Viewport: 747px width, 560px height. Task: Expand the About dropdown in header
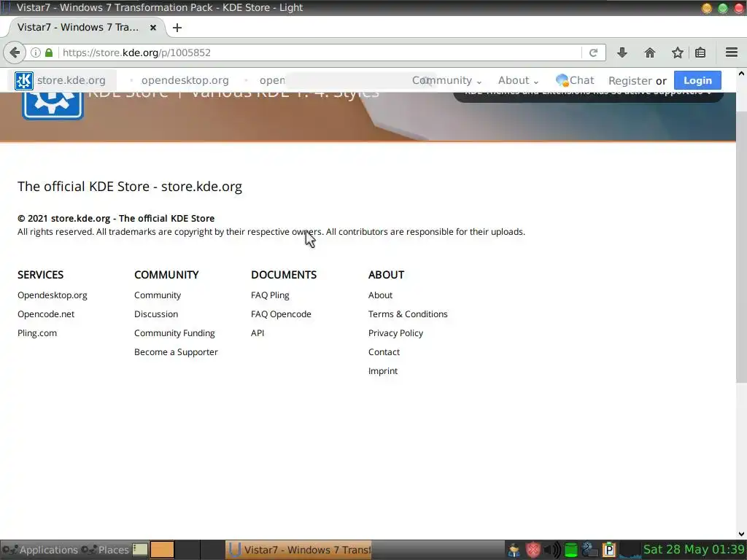tap(519, 80)
